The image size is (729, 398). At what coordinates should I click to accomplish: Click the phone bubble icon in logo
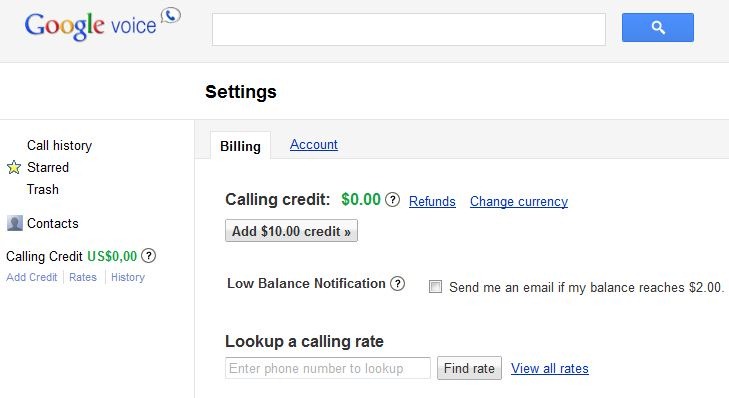click(x=171, y=15)
